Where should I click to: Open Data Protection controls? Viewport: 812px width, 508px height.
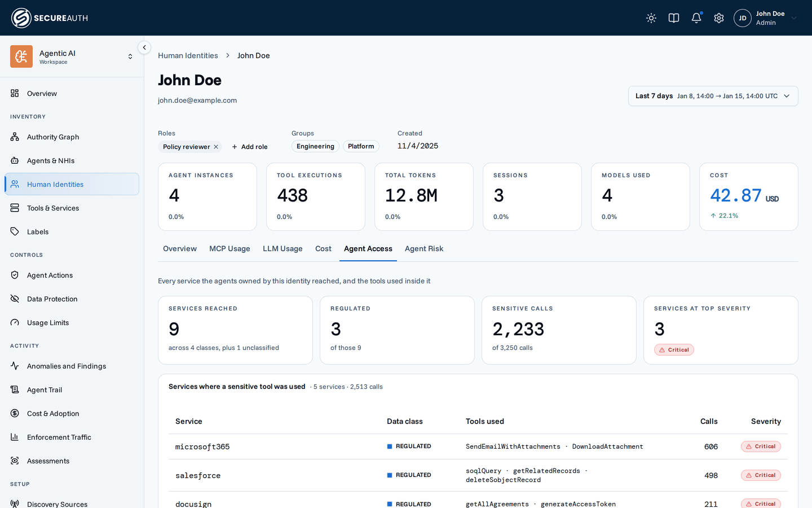pyautogui.click(x=72, y=299)
